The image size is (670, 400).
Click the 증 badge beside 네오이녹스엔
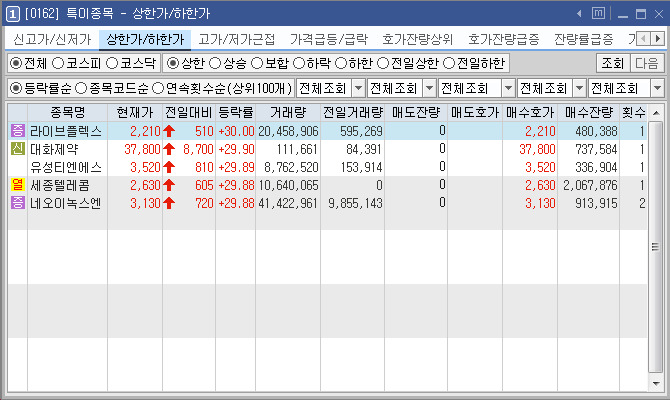[x=18, y=203]
